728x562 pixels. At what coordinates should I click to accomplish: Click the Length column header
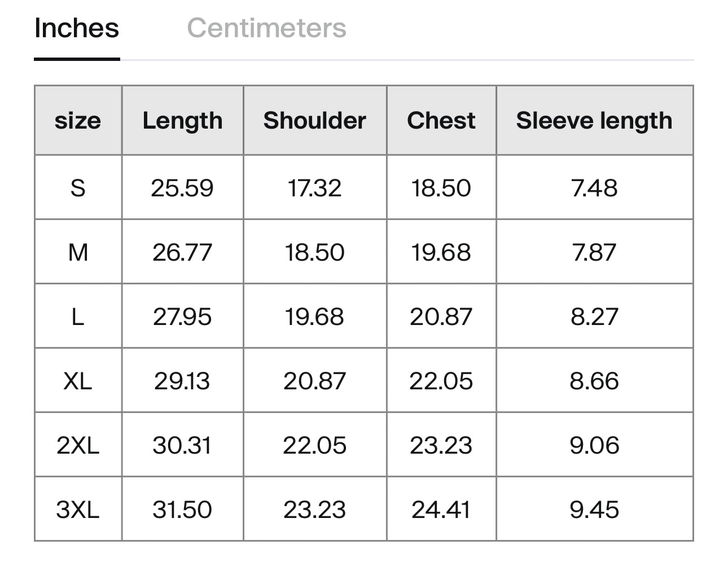click(182, 121)
